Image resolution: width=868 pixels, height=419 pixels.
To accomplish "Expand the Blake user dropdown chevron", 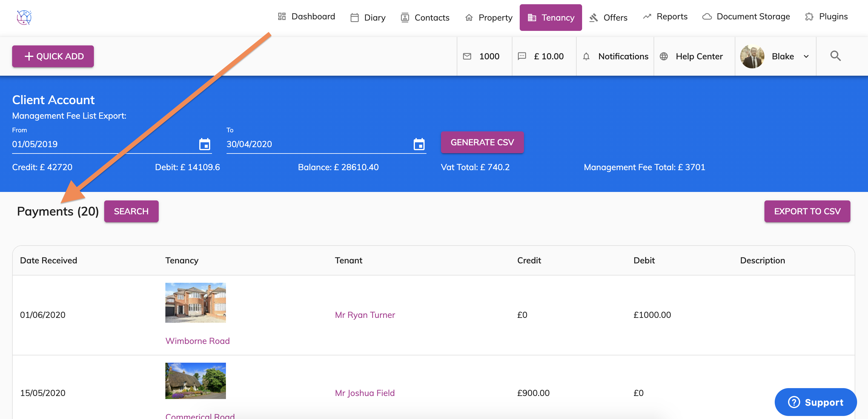I will (806, 57).
